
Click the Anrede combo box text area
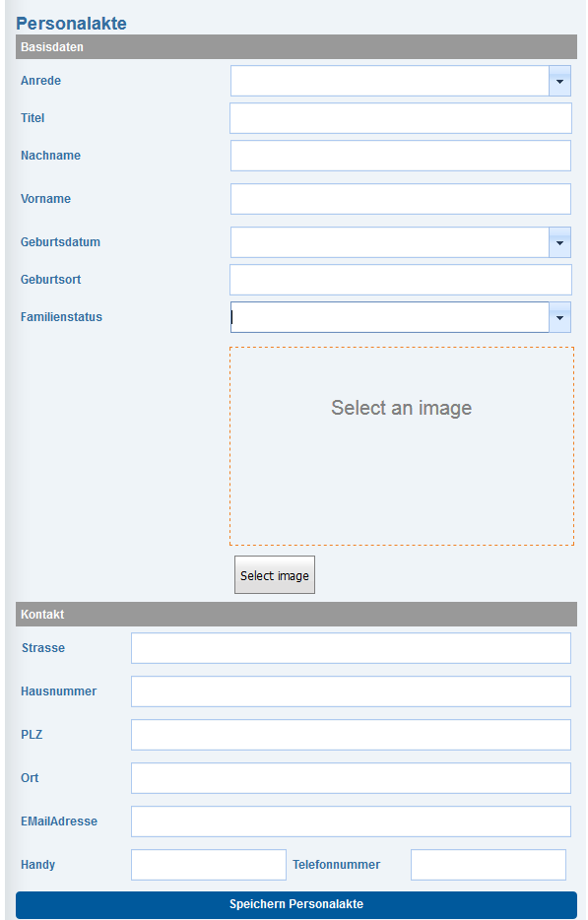pyautogui.click(x=390, y=81)
